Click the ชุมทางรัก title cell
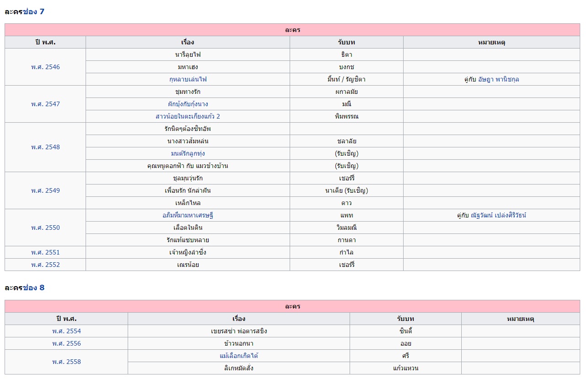 pos(188,92)
